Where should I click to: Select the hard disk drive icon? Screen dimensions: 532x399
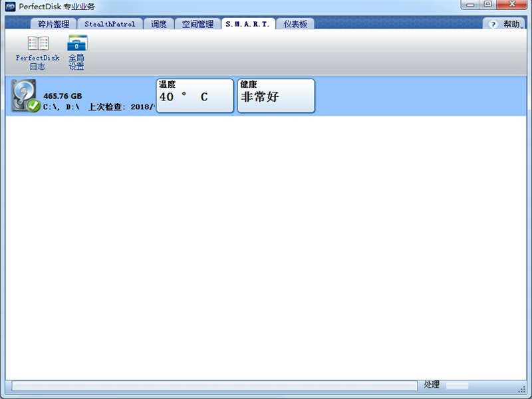25,96
